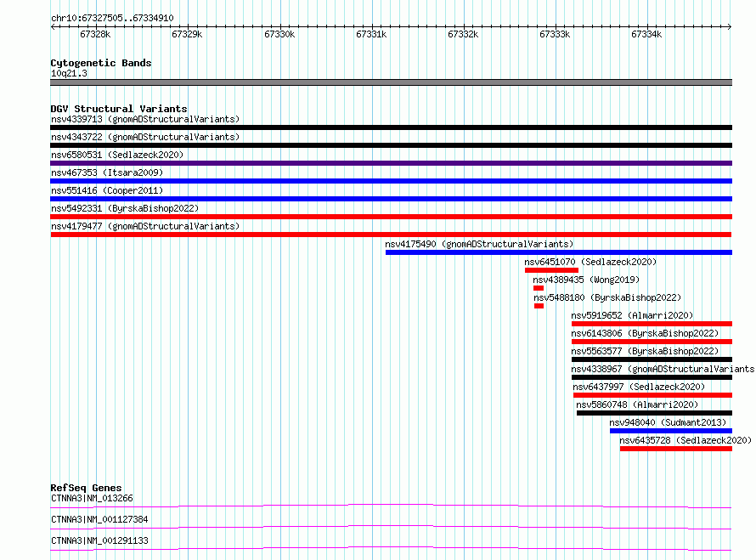Select the blue bar for nsv948040
Screen dimensions: 756x560
click(671, 431)
